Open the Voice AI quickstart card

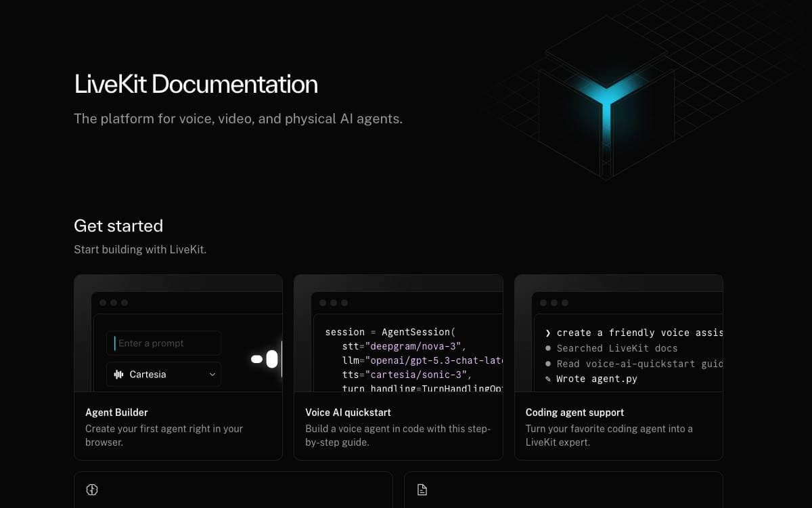[x=399, y=367]
